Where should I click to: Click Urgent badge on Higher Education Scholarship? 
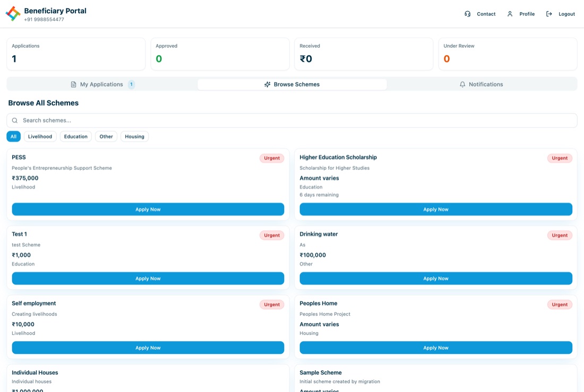[x=560, y=158]
